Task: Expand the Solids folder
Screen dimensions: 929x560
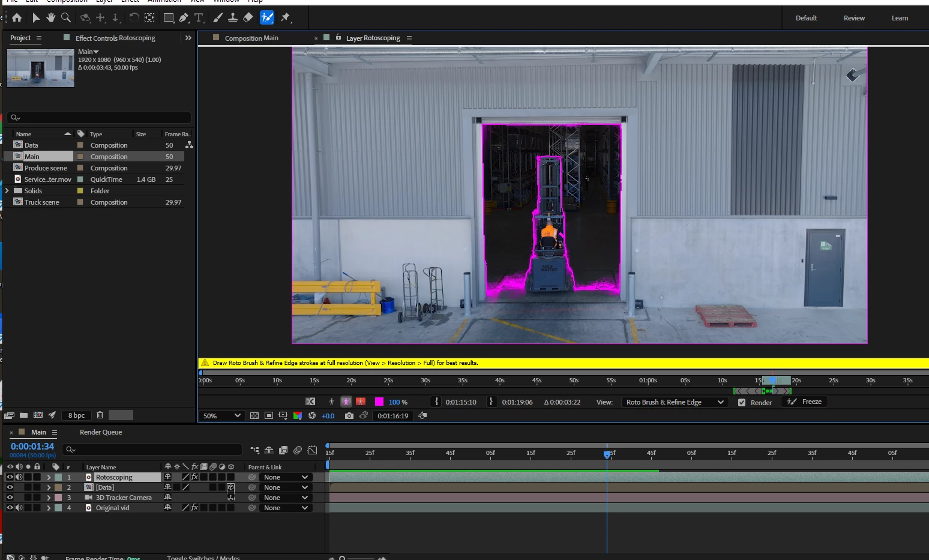Action: click(x=7, y=190)
